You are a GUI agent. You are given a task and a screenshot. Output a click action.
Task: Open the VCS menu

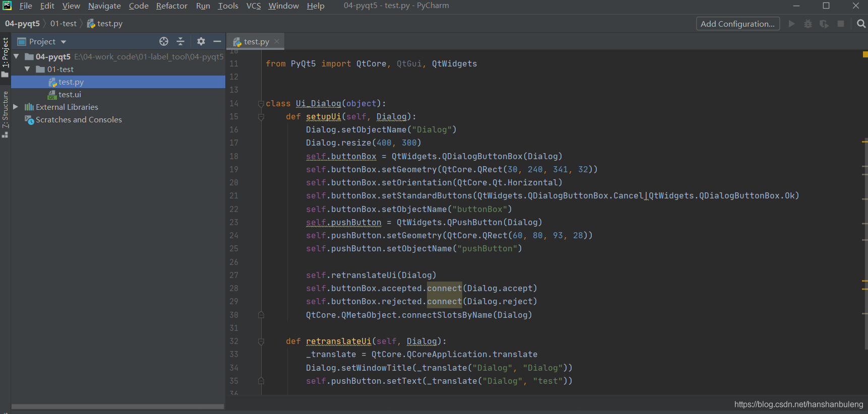(254, 6)
